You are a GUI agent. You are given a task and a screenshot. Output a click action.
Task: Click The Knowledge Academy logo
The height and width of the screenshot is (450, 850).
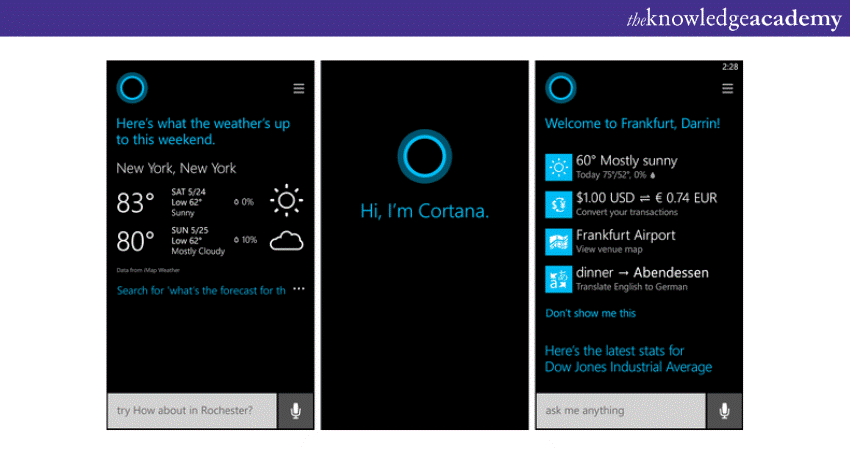point(735,19)
